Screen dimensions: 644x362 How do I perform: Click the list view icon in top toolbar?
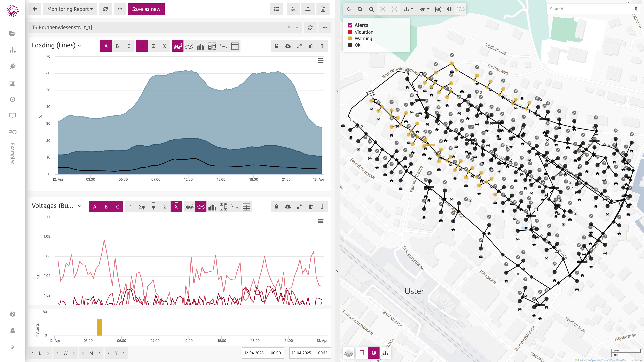277,9
